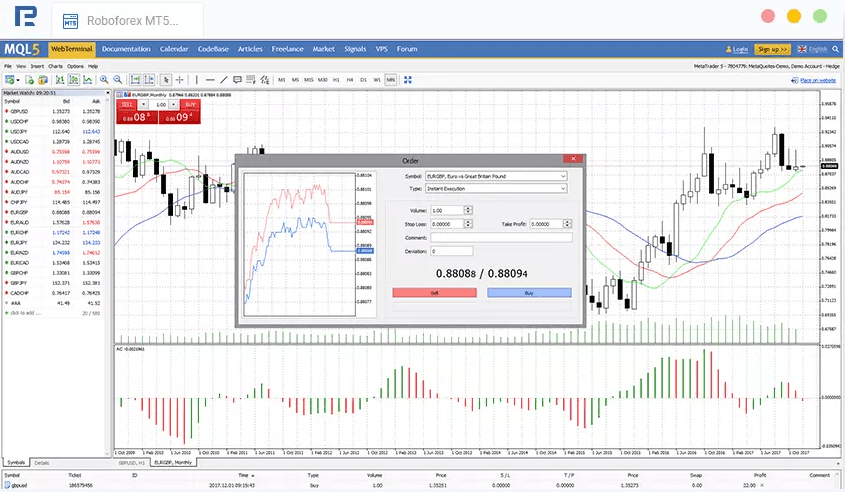
Task: Toggle fullscreen mode icon
Action: point(408,80)
